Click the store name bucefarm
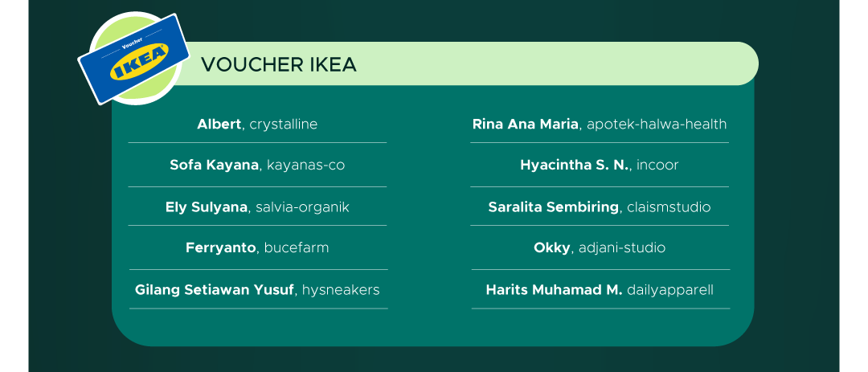The height and width of the screenshot is (372, 868). tap(297, 247)
